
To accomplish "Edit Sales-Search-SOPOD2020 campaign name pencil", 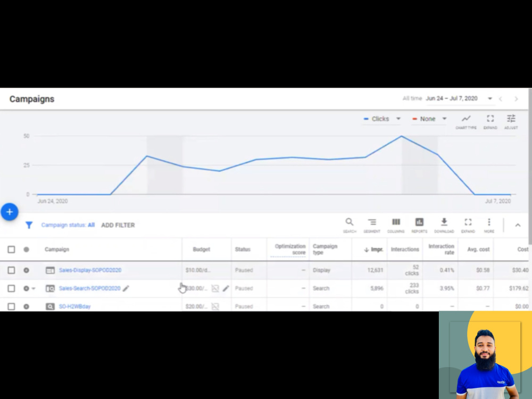I will click(x=126, y=288).
